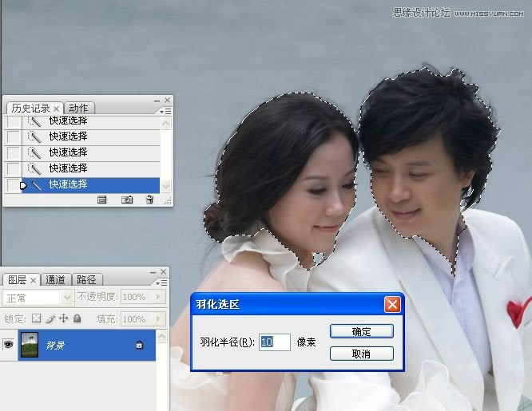The width and height of the screenshot is (532, 411).
Task: Click the delete history state trash icon
Action: coord(149,200)
